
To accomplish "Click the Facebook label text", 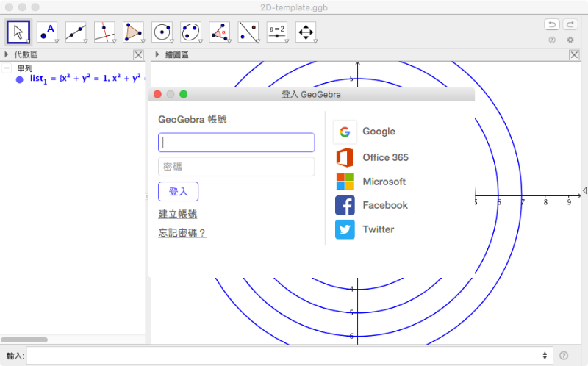I will coord(385,205).
